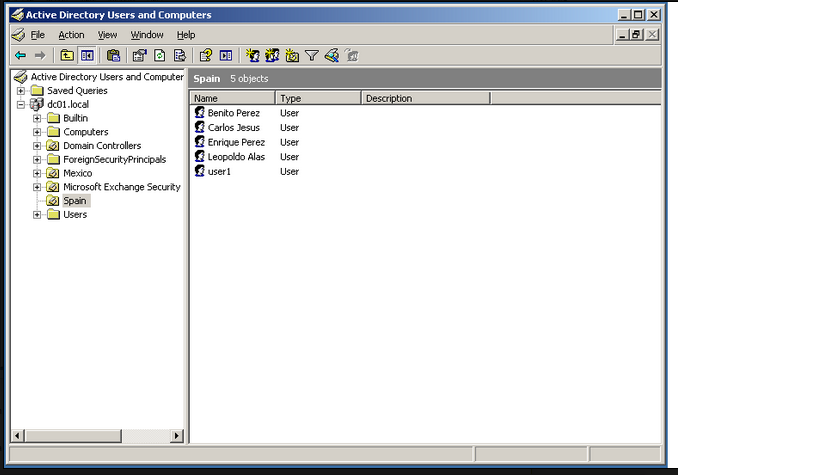This screenshot has width=819, height=475.
Task: Select Active Directory Users and Computers root
Action: tap(107, 77)
